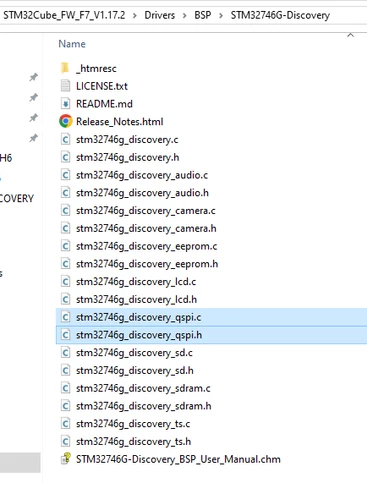Image resolution: width=367 pixels, height=483 pixels.
Task: Click the Chrome icon for Release_Notes.html
Action: (x=66, y=121)
